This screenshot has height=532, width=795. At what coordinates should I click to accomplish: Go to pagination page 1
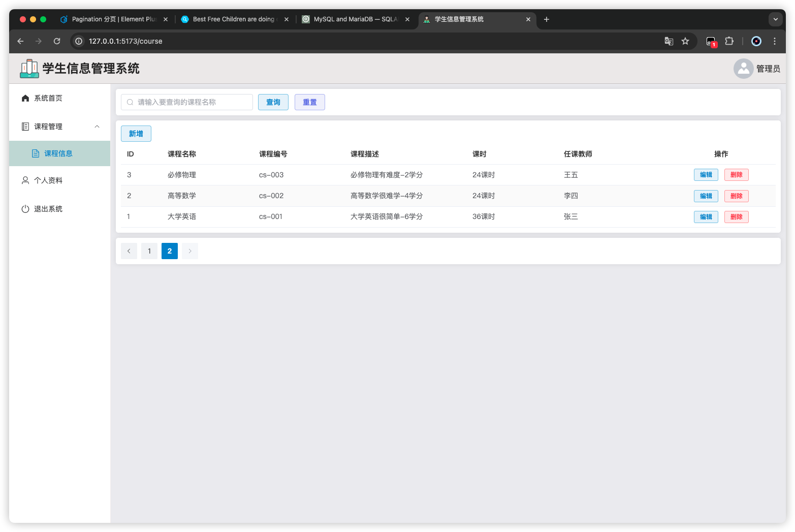(x=149, y=251)
